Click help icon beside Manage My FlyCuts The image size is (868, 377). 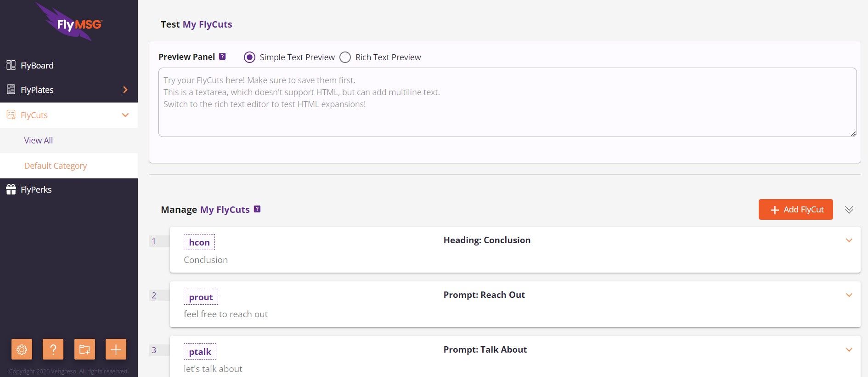pos(257,209)
